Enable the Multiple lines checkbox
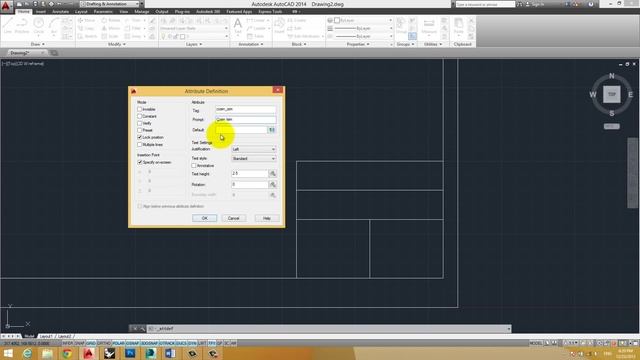640x360 pixels. click(140, 144)
